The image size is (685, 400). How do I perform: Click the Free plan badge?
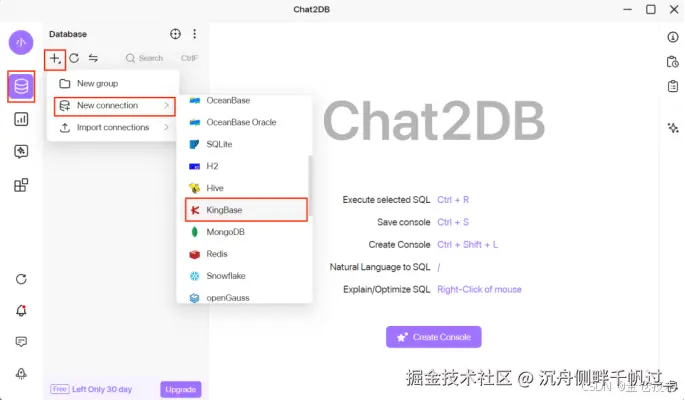pyautogui.click(x=59, y=389)
